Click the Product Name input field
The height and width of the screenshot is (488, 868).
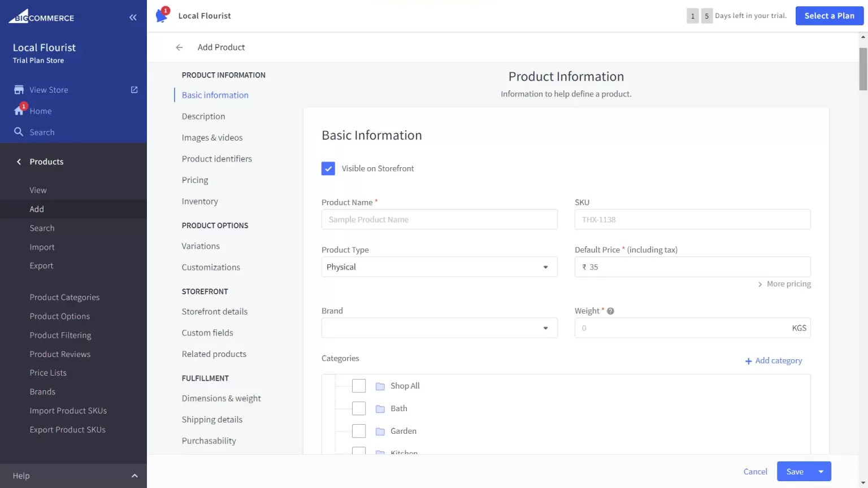pos(439,220)
